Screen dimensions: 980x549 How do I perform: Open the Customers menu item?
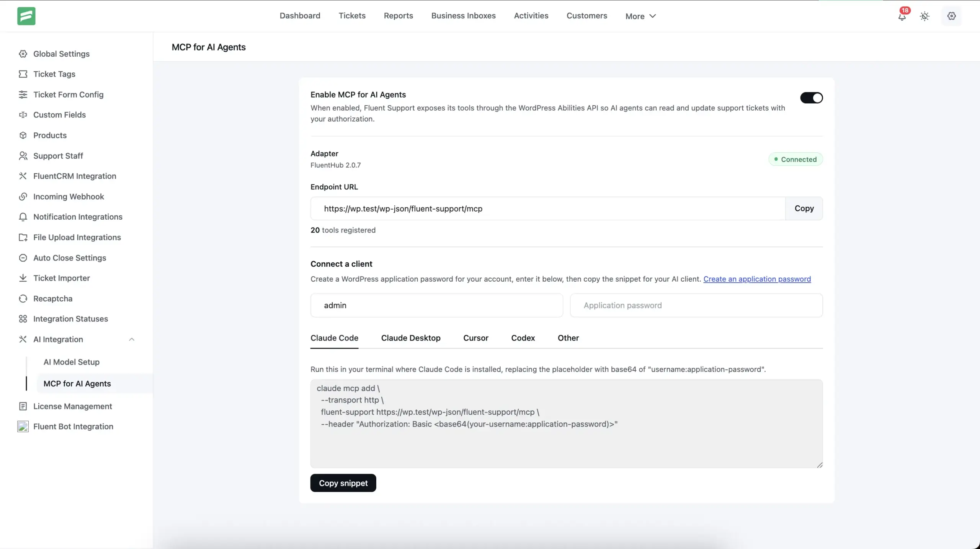586,16
